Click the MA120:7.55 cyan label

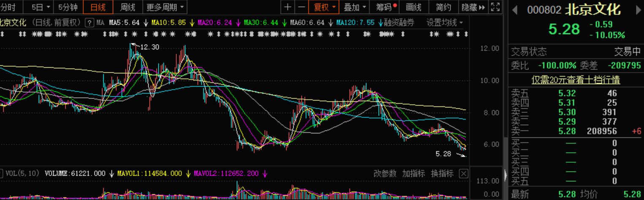tap(355, 22)
